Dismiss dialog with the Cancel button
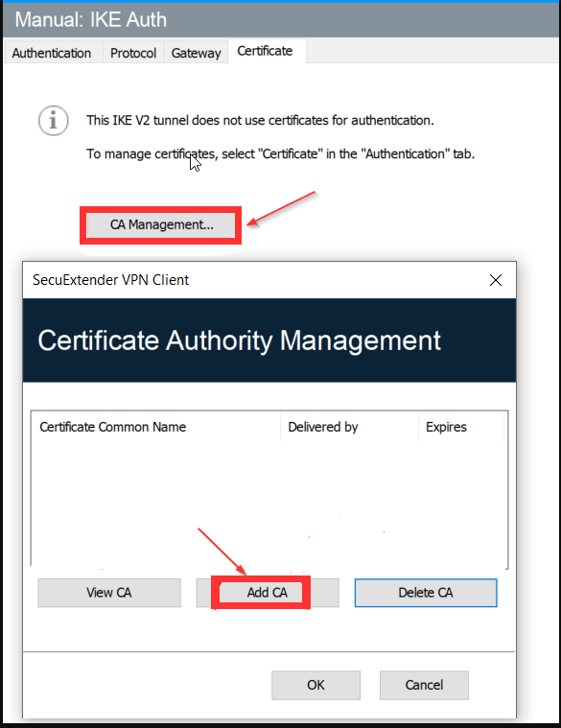This screenshot has height=728, width=561. click(424, 685)
